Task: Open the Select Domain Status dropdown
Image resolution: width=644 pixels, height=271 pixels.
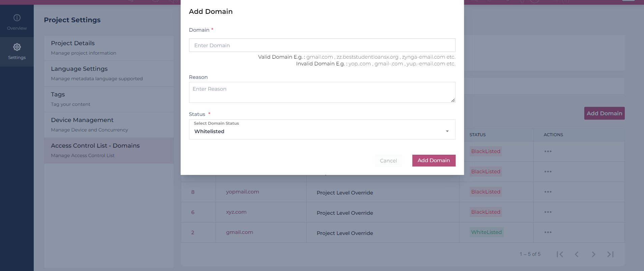Action: 322,129
